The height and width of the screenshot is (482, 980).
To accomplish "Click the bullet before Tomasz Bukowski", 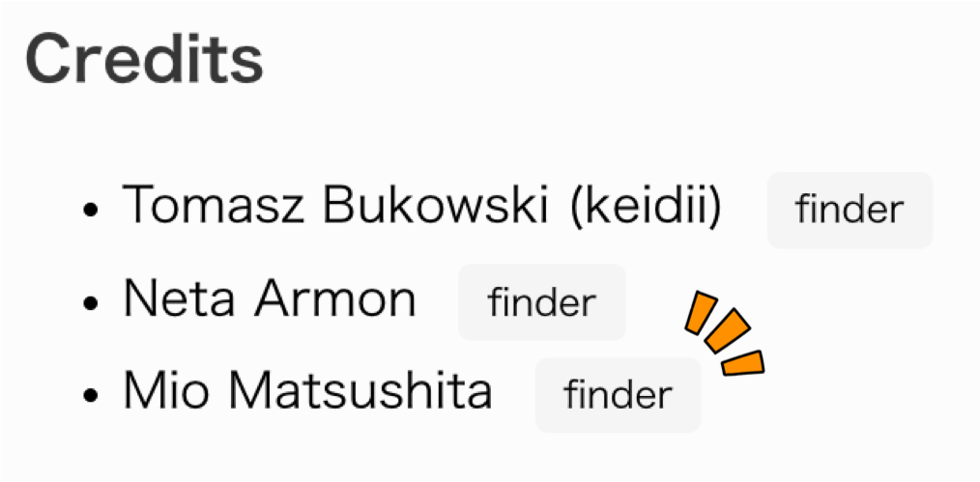I will (91, 211).
